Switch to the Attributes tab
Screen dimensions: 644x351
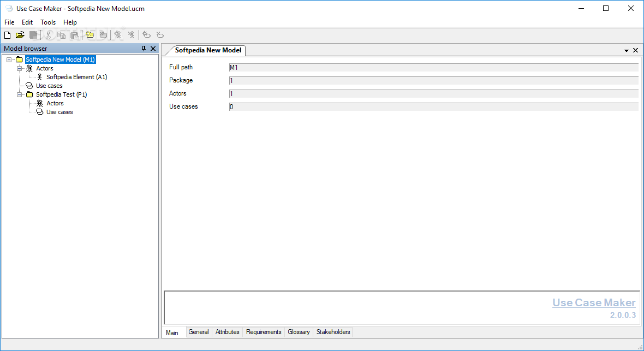pos(228,332)
